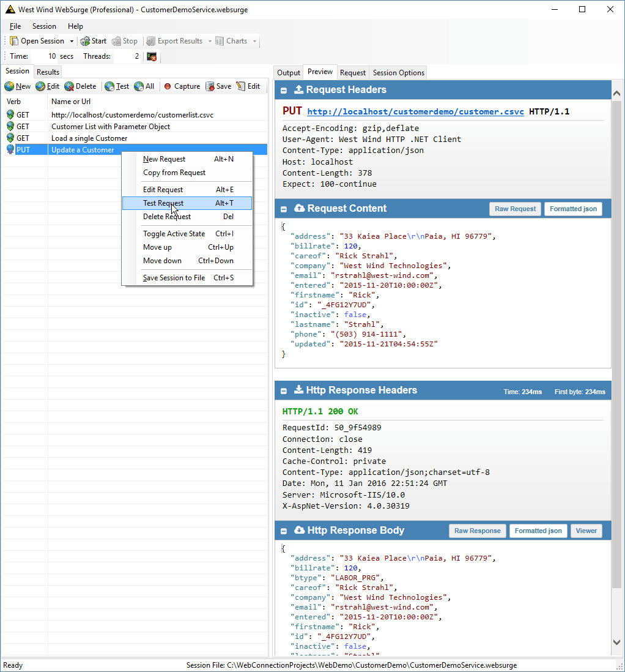Viewport: 625px width, 672px height.
Task: Open the Session Options tab
Action: [x=398, y=73]
